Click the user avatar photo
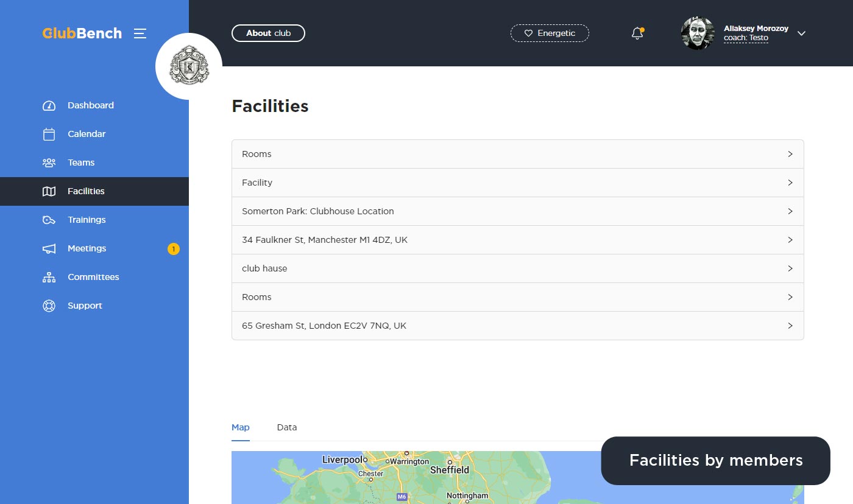This screenshot has width=853, height=504. [x=698, y=33]
